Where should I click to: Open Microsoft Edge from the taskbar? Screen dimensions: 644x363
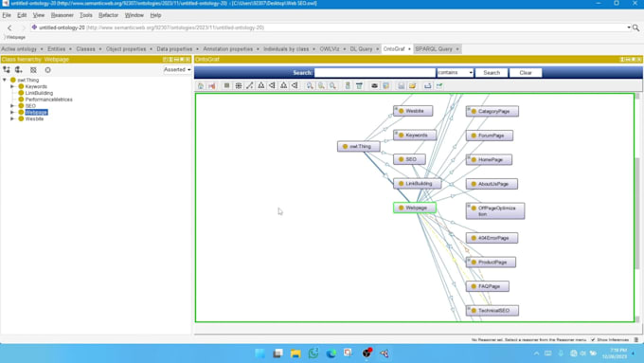click(x=331, y=354)
